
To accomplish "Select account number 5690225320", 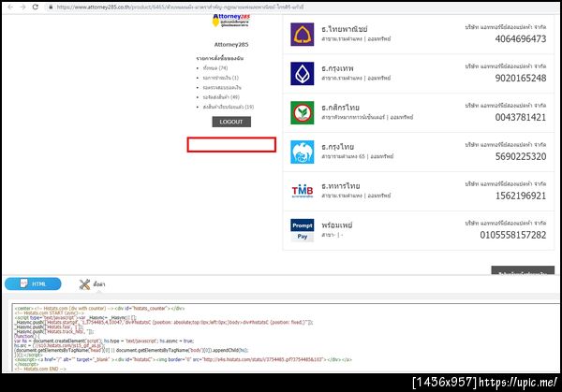I will pyautogui.click(x=521, y=156).
